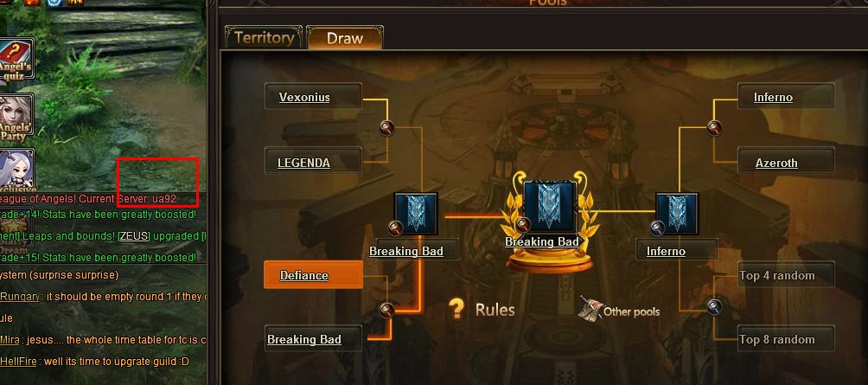This screenshot has height=385, width=868.
Task: Click the champion Breaking Bad banner
Action: (x=550, y=207)
